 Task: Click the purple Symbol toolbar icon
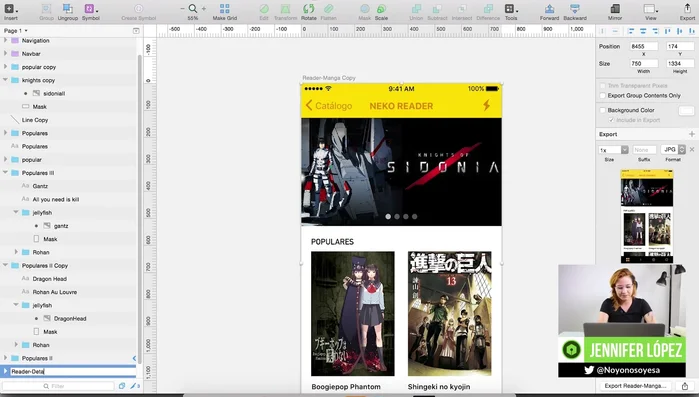[90, 9]
